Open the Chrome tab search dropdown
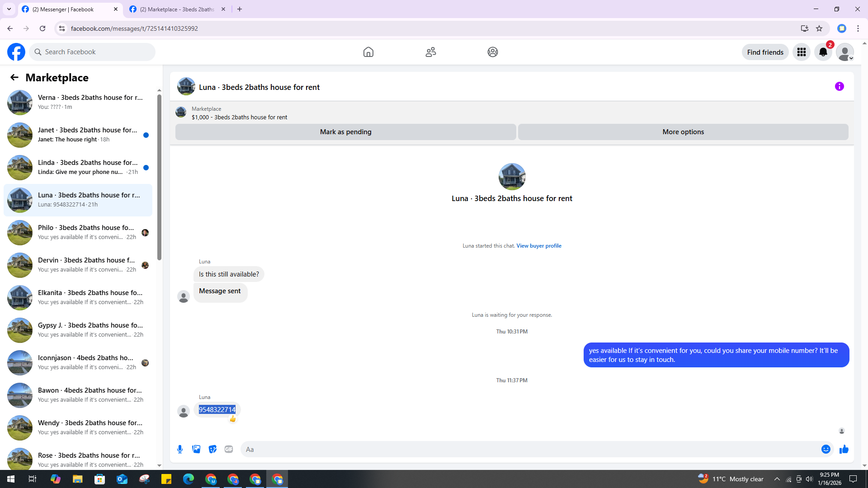This screenshot has width=868, height=488. pyautogui.click(x=9, y=9)
